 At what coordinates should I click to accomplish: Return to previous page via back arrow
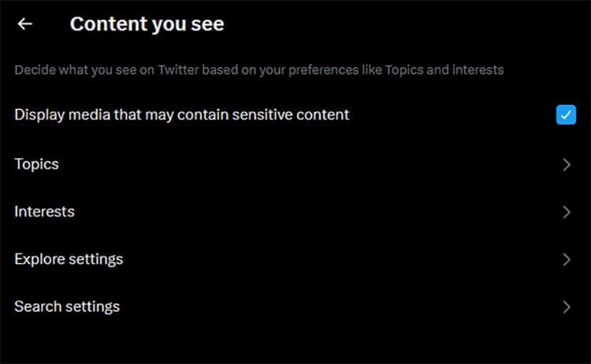click(x=25, y=24)
